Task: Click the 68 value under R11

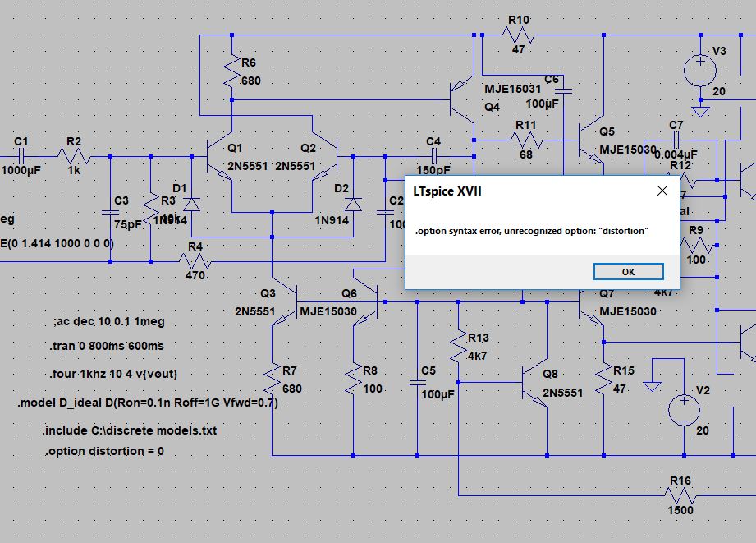Action: (526, 154)
